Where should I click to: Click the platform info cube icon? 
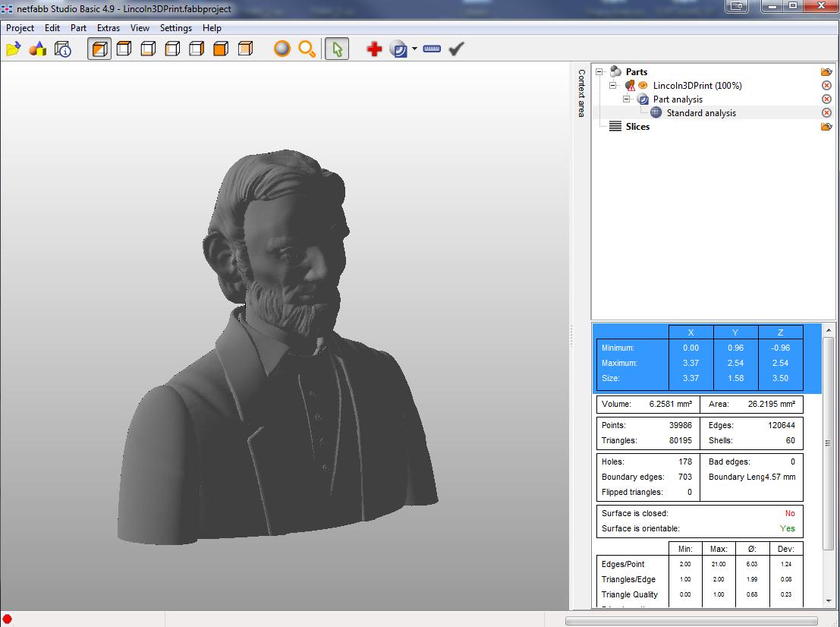[62, 49]
